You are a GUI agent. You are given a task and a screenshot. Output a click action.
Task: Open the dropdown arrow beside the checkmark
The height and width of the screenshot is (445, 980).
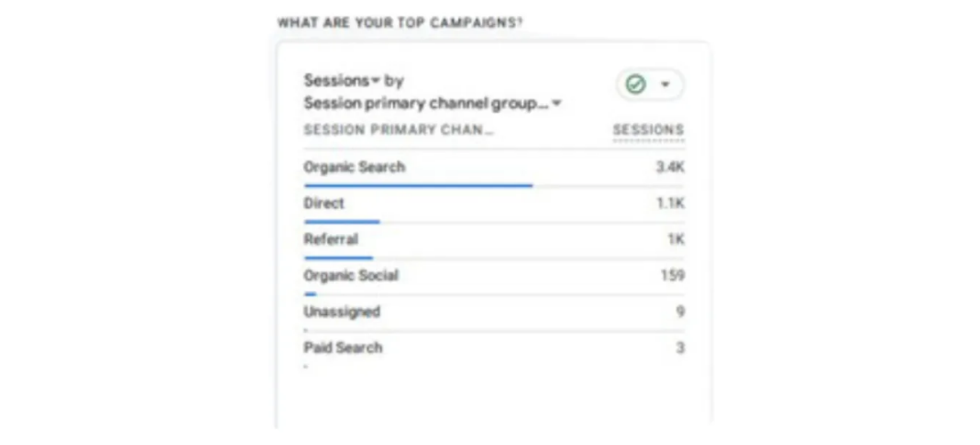665,85
